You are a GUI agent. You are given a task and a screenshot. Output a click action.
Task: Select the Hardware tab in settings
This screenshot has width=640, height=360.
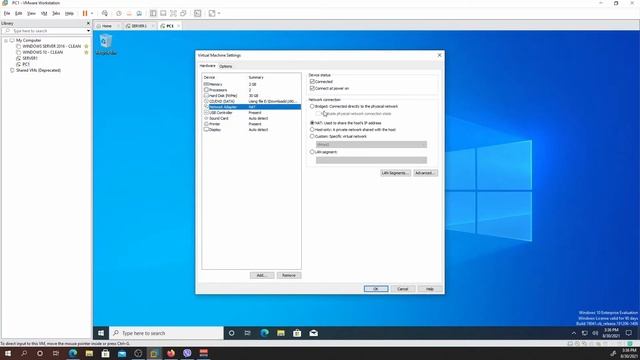coord(207,66)
